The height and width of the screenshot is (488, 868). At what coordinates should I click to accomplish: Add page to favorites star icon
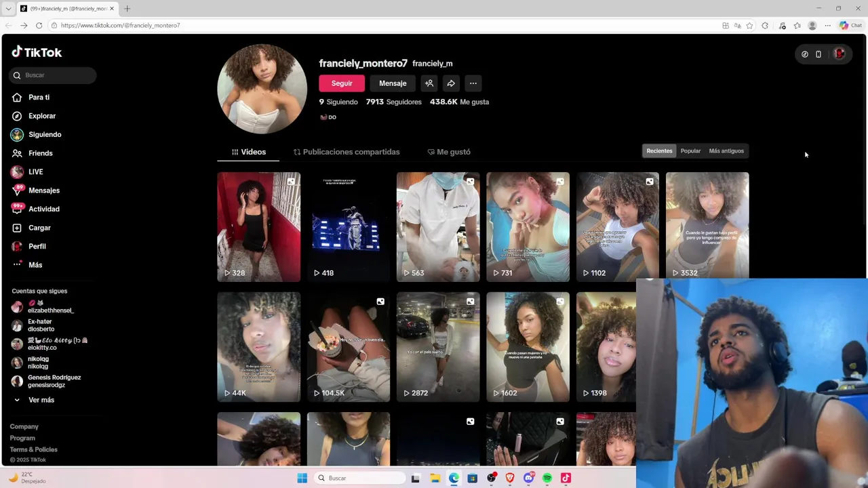[749, 26]
